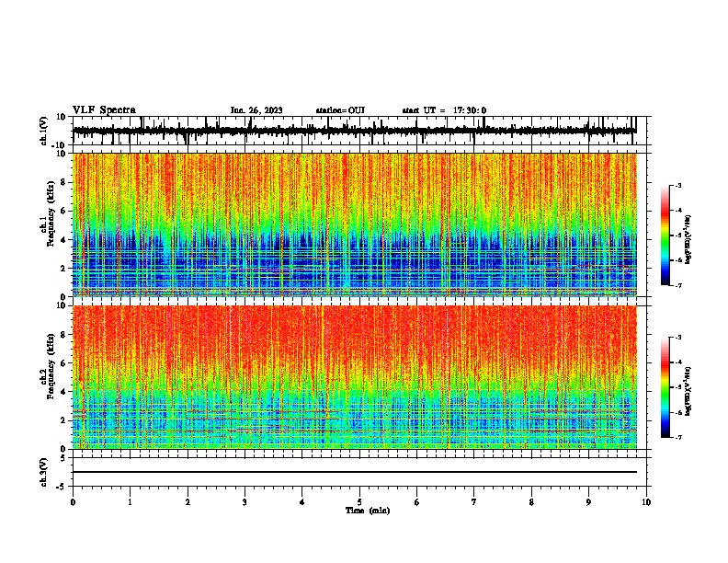Screen dimensions: 728x563
Task: Click the ch.2 spectrogram color bar
Action: pos(665,387)
